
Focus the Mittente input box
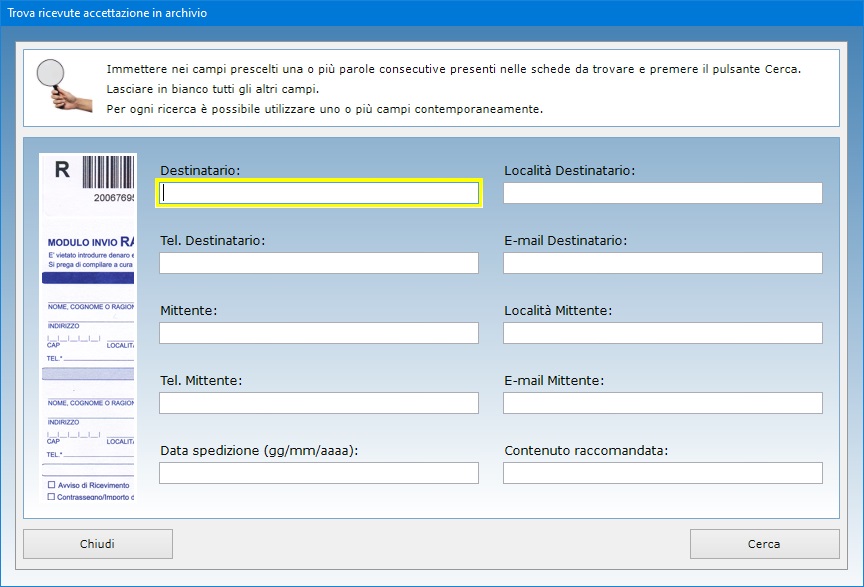pos(319,333)
